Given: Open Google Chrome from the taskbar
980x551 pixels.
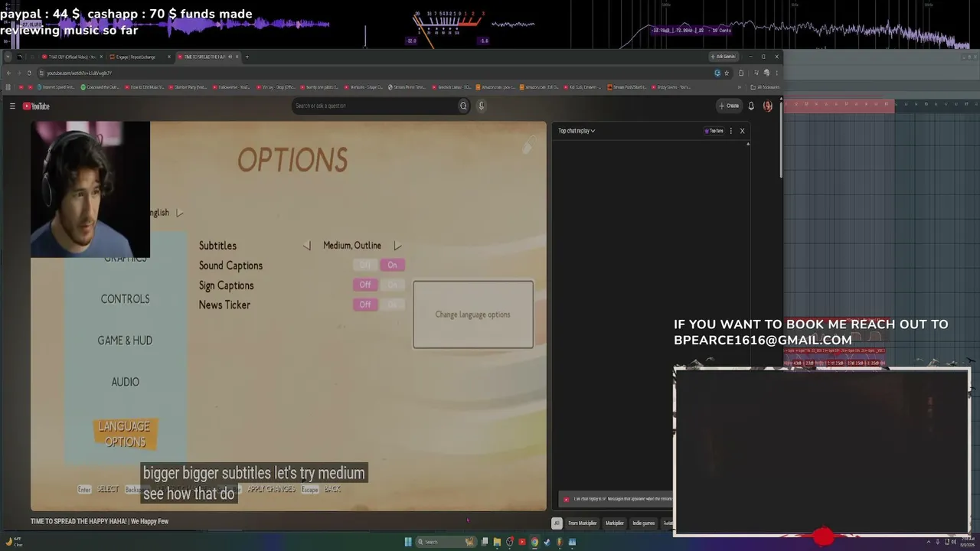Looking at the screenshot, I should point(534,542).
